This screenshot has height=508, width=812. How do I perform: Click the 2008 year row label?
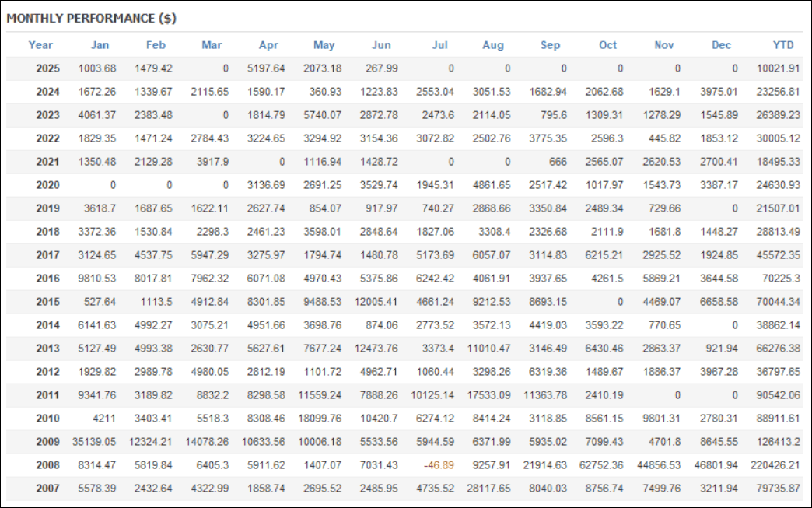tap(47, 465)
